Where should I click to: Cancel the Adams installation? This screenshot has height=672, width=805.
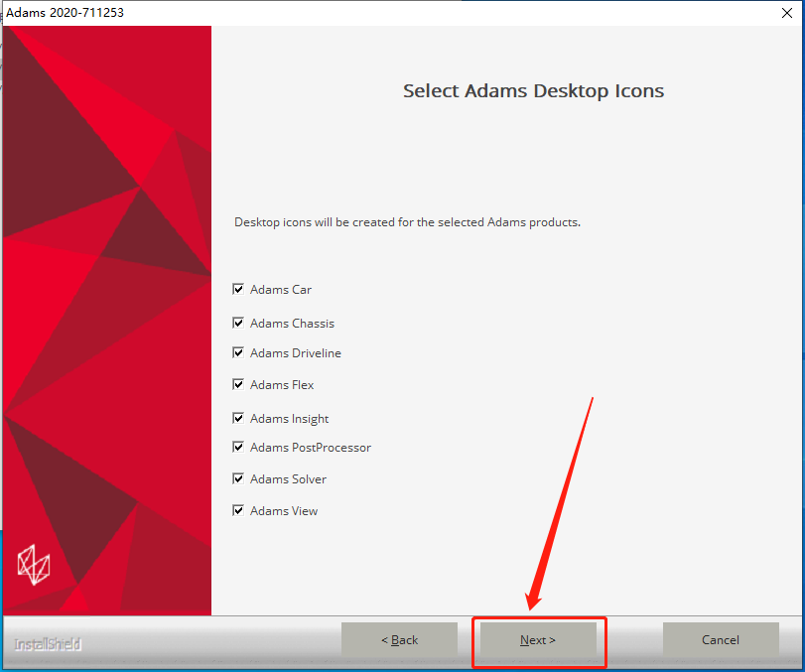[x=721, y=639]
